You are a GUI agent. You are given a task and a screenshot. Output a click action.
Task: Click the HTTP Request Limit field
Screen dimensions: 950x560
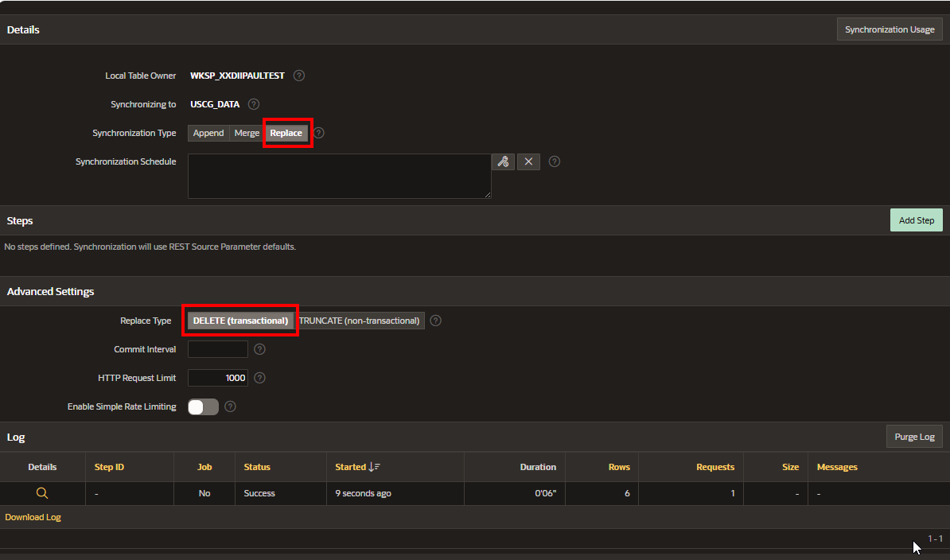click(217, 378)
